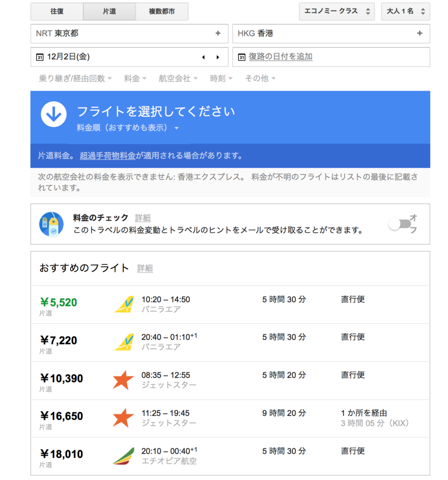The height and width of the screenshot is (480, 448).
Task: Click the 20:40 – 01:10 flight time
Action: (x=169, y=337)
